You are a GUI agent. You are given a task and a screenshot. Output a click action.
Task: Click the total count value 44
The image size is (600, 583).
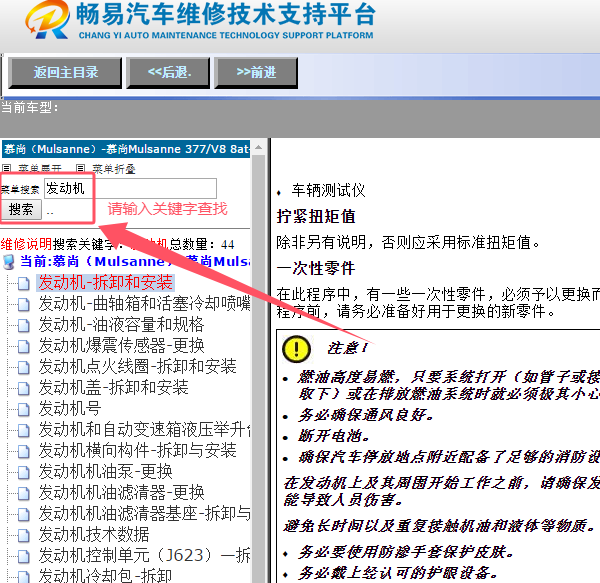pyautogui.click(x=228, y=244)
